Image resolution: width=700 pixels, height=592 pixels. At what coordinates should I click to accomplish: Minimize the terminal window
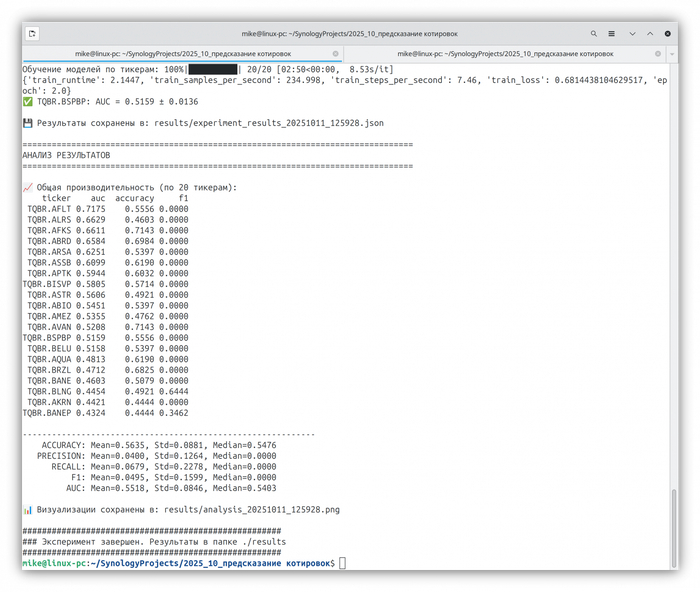click(632, 33)
